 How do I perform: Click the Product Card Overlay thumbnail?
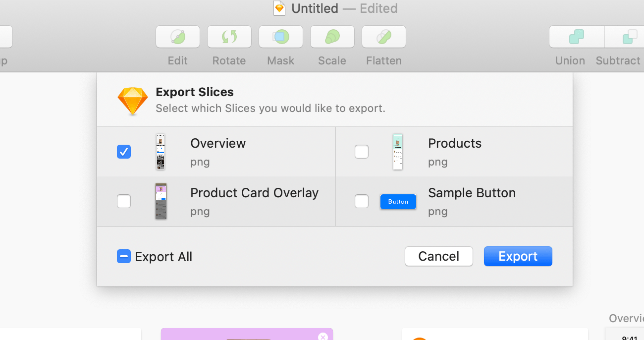[161, 201]
